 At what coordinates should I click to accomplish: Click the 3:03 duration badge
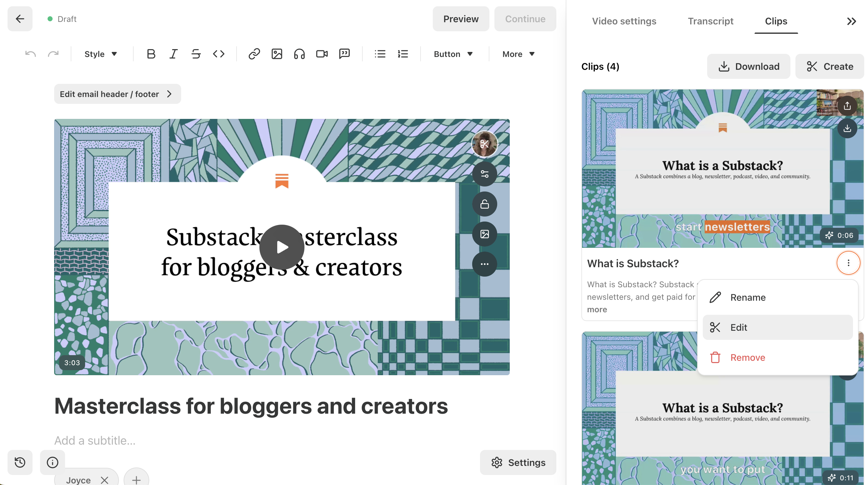pos(72,363)
